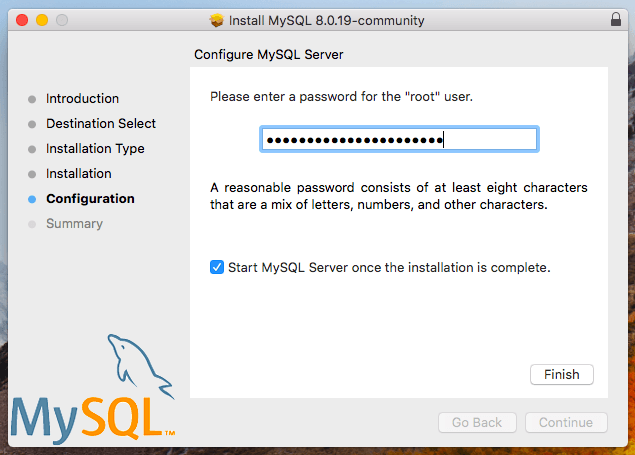Click the Go Back button

pyautogui.click(x=477, y=423)
